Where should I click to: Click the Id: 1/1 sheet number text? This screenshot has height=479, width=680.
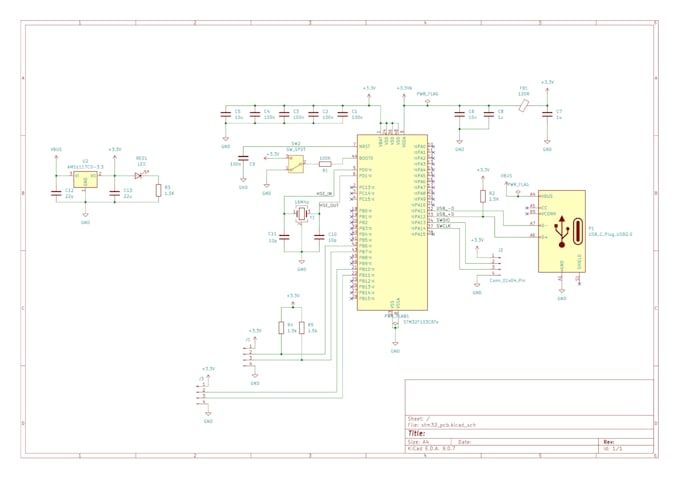tap(612, 449)
